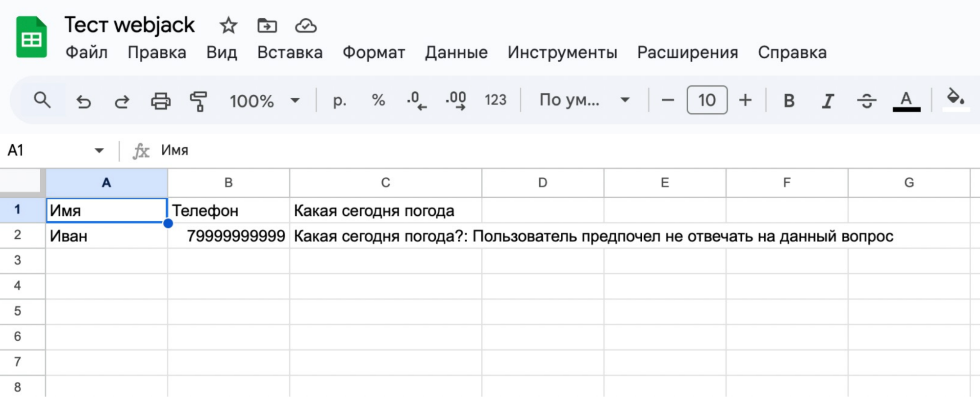Click the search magnifier icon in toolbar
The image size is (980, 401).
42,100
